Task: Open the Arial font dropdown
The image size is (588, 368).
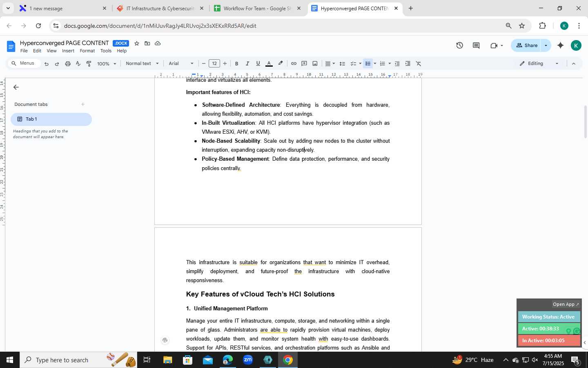Action: tap(181, 64)
